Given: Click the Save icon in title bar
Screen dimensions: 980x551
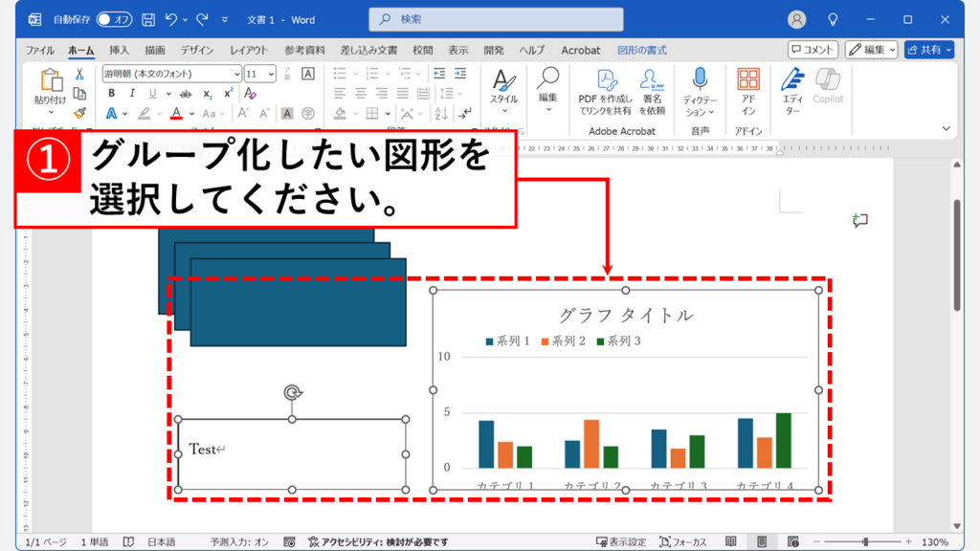Looking at the screenshot, I should (x=148, y=19).
